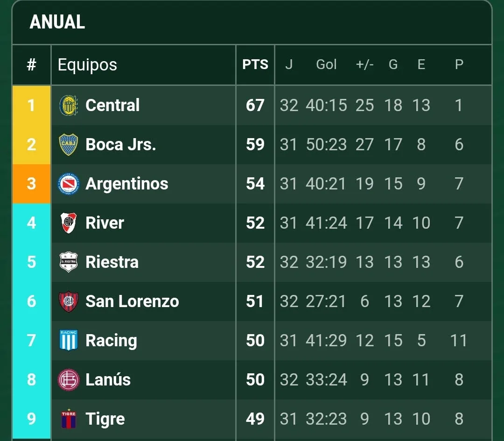
Task: Click the Racing club badge
Action: coord(68,340)
